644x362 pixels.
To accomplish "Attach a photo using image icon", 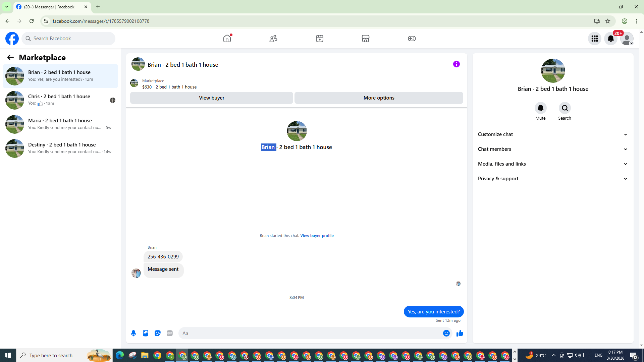I will [146, 333].
